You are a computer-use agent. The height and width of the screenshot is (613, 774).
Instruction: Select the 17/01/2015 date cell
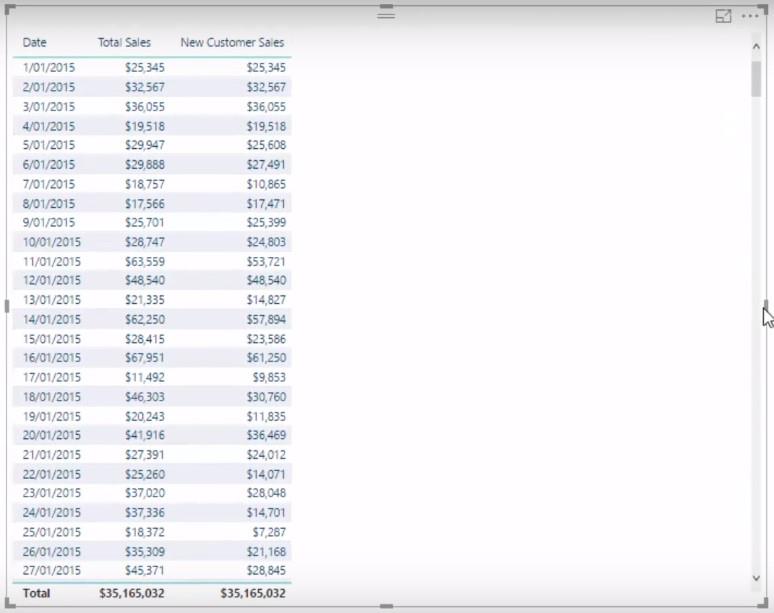click(52, 377)
